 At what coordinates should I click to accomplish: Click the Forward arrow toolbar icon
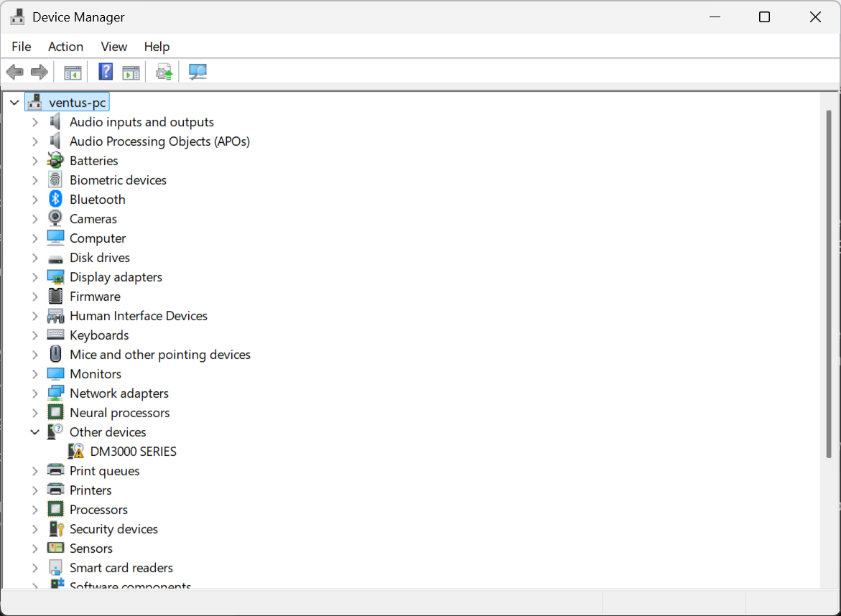[40, 71]
